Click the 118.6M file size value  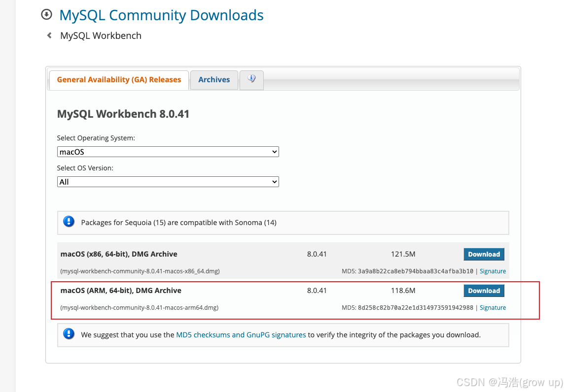coord(403,291)
